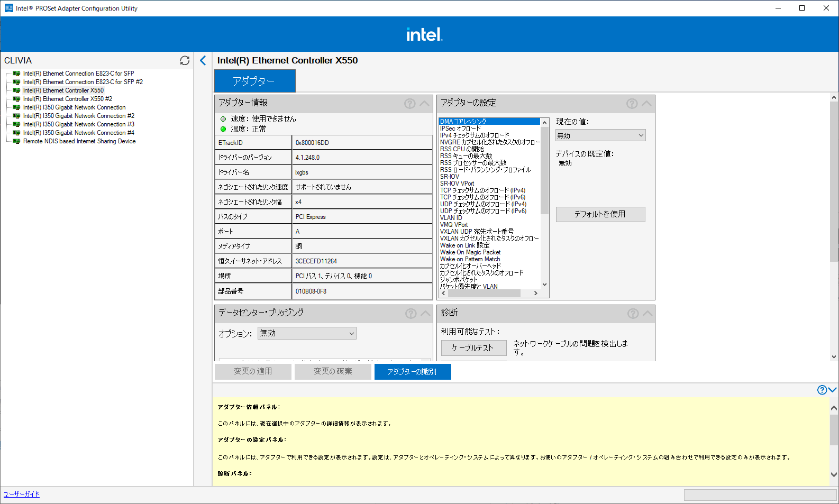Click the 変更の適用 button
The image size is (839, 504).
253,372
